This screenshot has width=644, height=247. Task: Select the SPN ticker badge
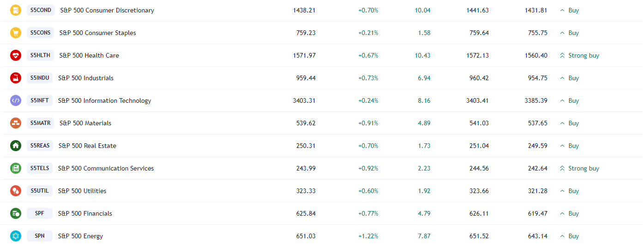(x=40, y=236)
